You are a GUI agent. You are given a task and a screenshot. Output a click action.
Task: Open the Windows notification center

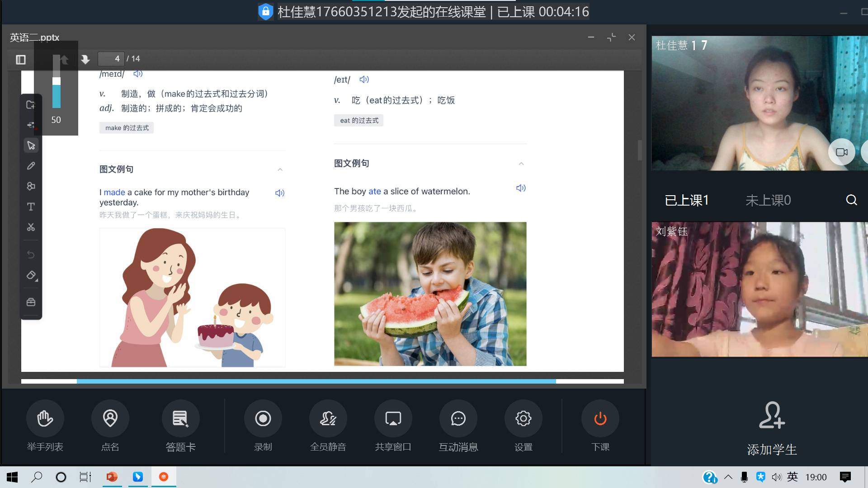tap(845, 477)
